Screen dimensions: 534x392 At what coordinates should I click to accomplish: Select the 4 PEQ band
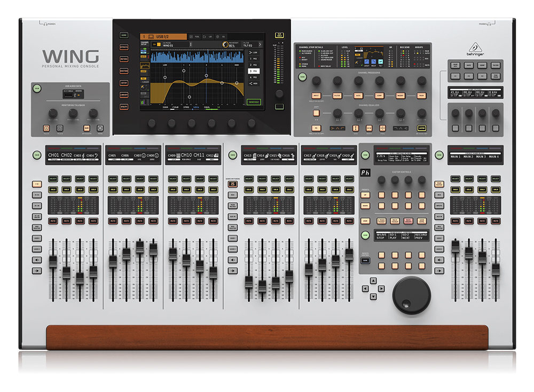click(253, 77)
